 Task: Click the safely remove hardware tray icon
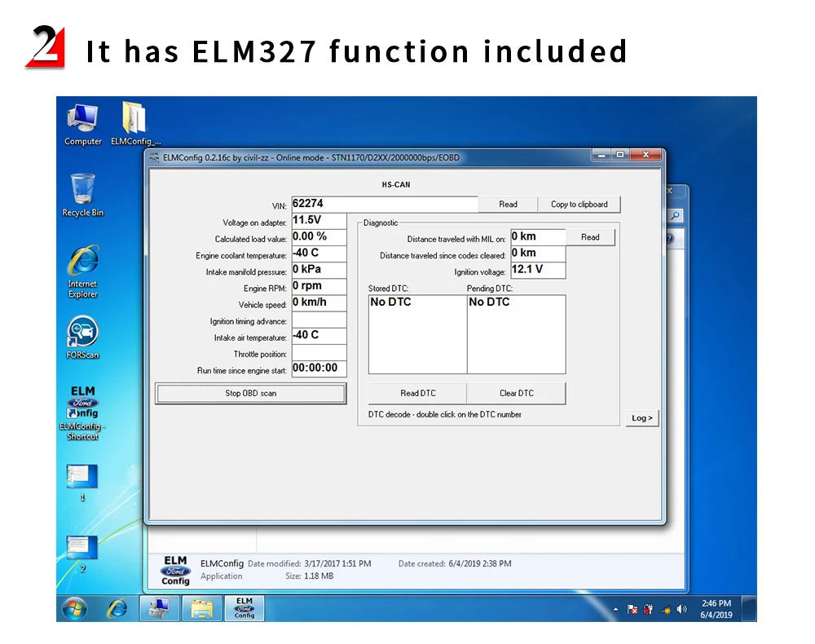[x=648, y=609]
